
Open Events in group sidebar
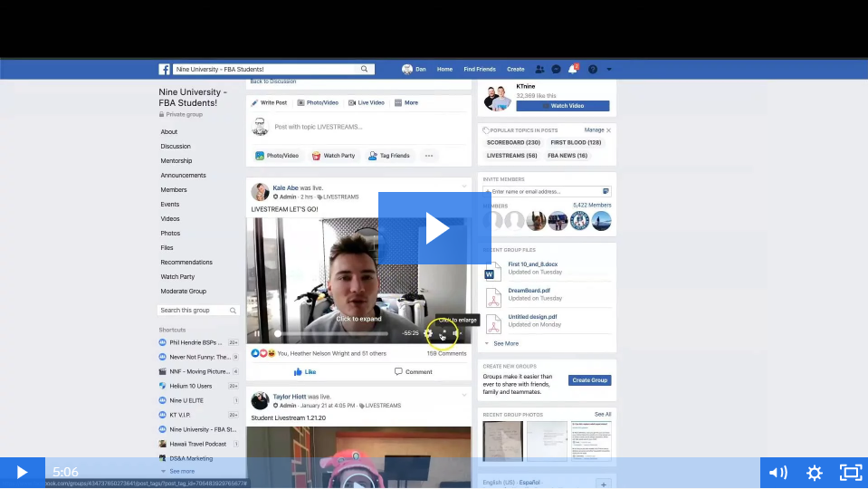coord(170,205)
